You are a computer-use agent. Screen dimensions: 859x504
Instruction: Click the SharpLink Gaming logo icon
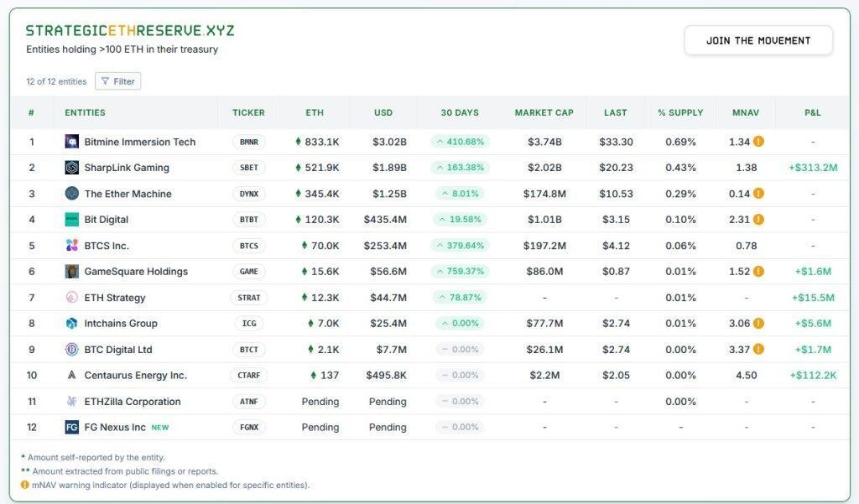click(x=71, y=168)
